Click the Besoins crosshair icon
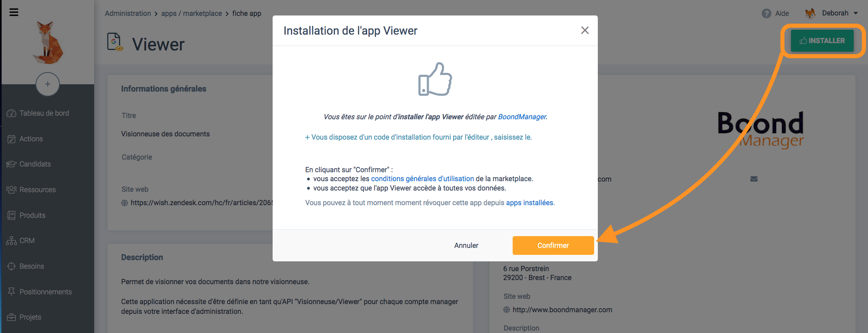868x333 pixels. coord(11,266)
